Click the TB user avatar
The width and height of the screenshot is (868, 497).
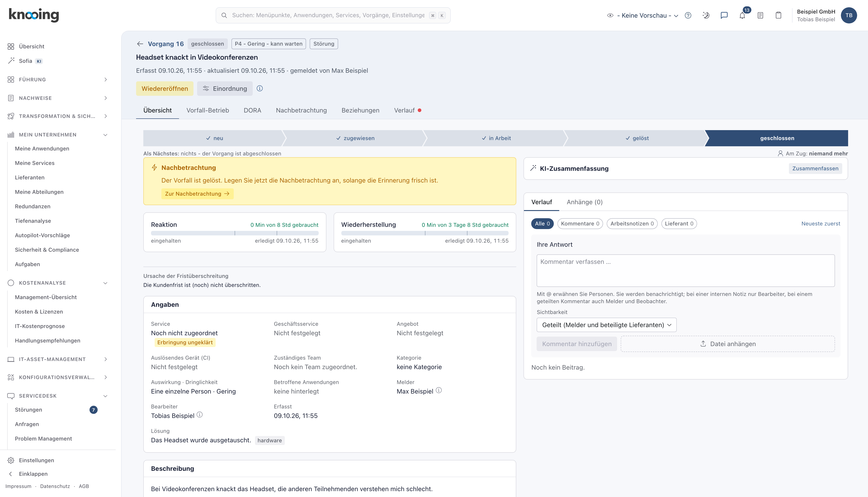click(849, 15)
